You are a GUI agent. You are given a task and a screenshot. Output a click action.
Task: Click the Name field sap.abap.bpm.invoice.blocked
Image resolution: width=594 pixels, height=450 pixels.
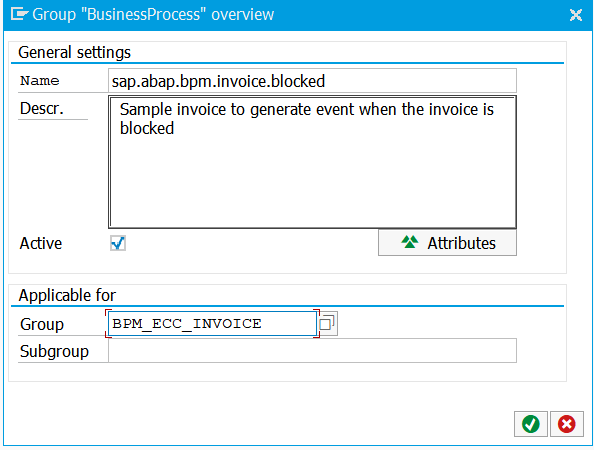pyautogui.click(x=312, y=81)
